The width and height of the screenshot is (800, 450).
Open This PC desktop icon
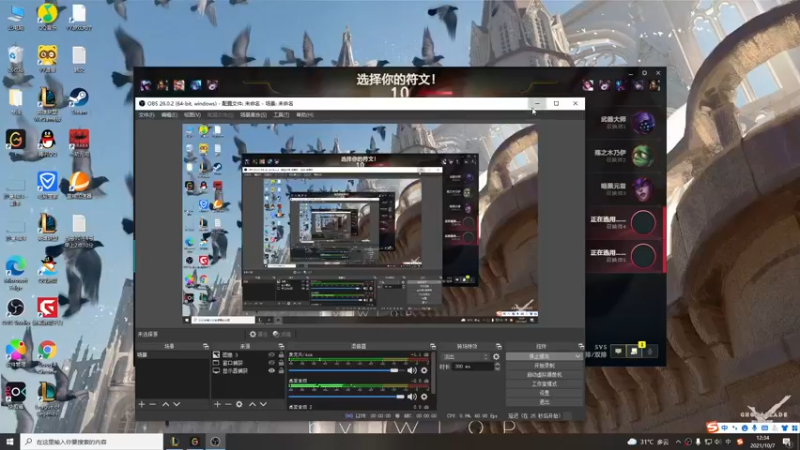point(16,14)
